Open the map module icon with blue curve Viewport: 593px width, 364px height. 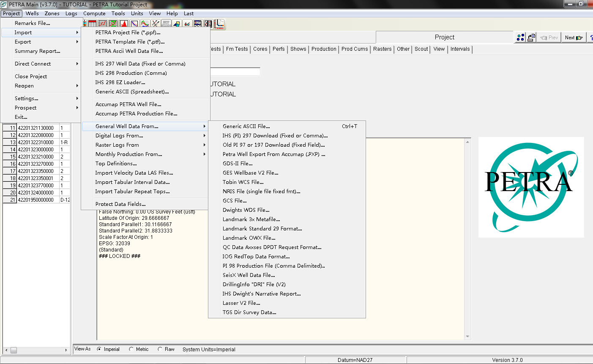219,24
